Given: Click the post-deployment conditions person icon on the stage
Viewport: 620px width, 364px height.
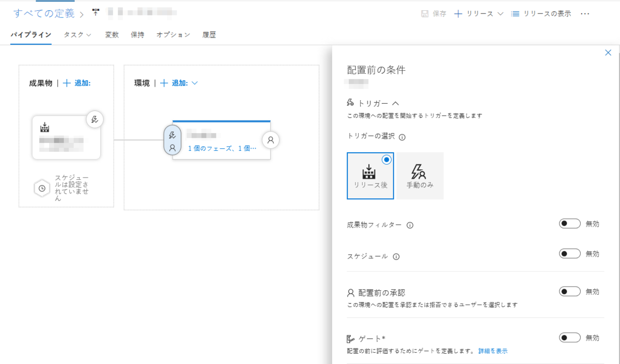Looking at the screenshot, I should coord(270,140).
